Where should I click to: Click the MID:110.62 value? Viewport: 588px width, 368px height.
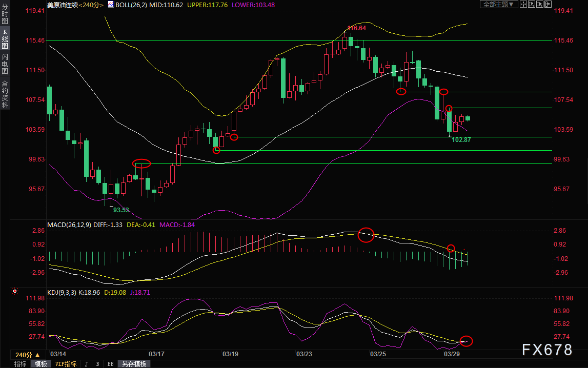coord(166,5)
